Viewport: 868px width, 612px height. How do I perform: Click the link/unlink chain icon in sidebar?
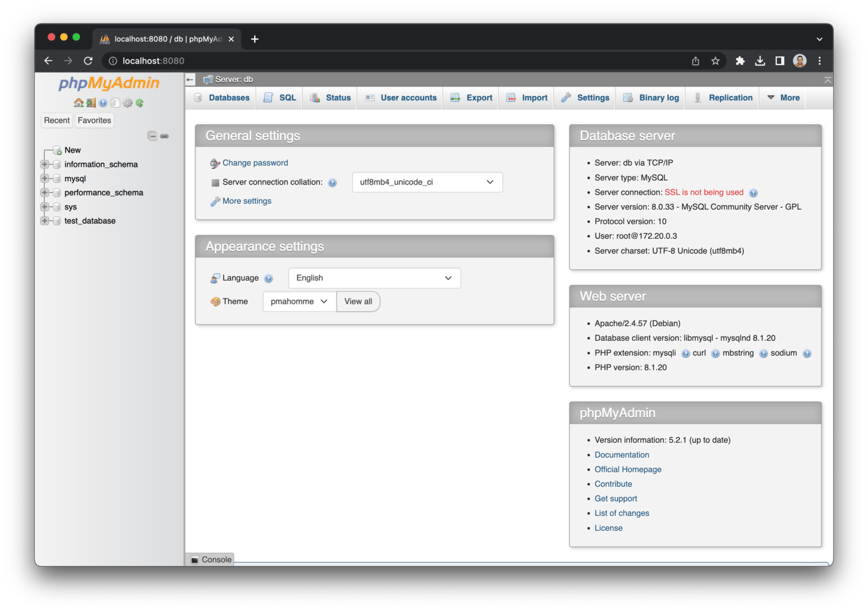click(x=164, y=136)
